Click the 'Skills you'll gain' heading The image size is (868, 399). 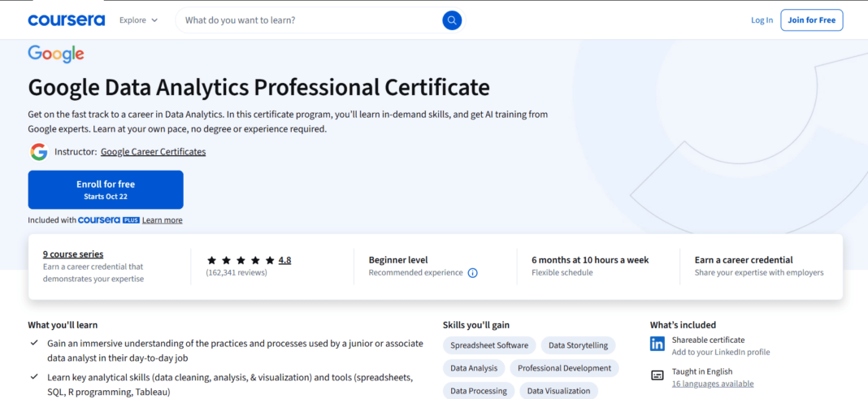pyautogui.click(x=476, y=325)
